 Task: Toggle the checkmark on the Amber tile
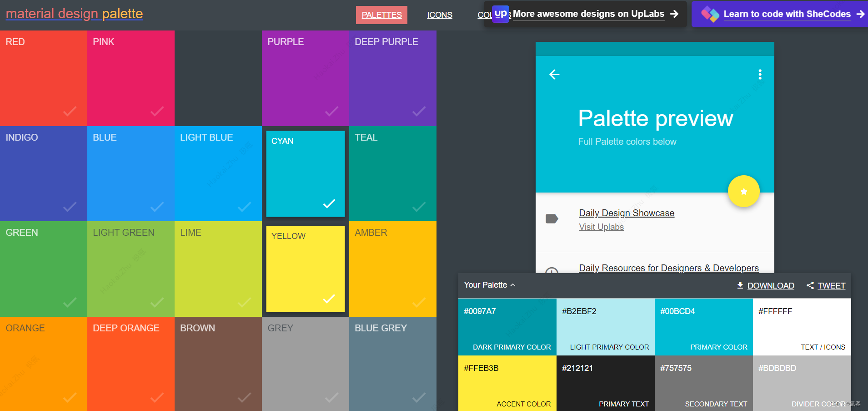click(x=419, y=302)
